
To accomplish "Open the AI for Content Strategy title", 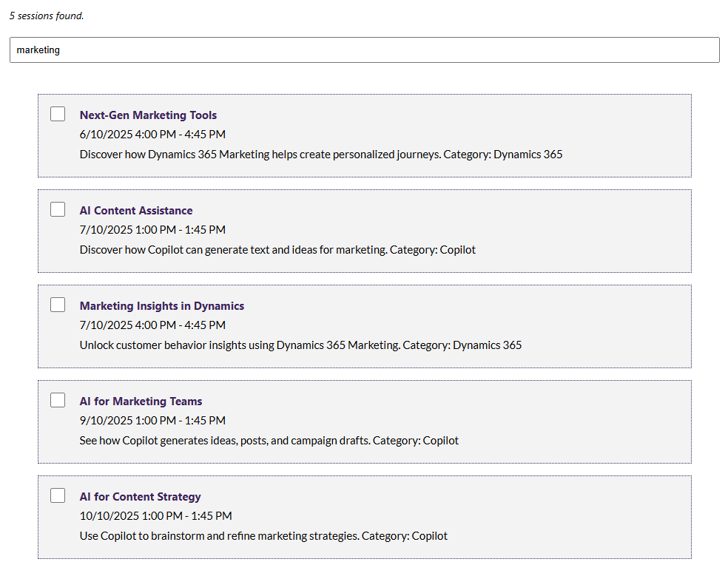I will click(140, 497).
